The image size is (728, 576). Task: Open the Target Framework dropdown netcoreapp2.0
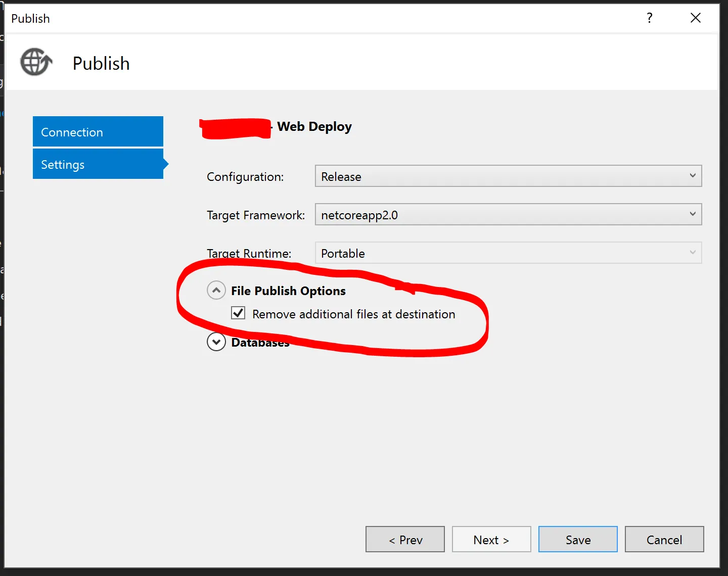(x=508, y=214)
